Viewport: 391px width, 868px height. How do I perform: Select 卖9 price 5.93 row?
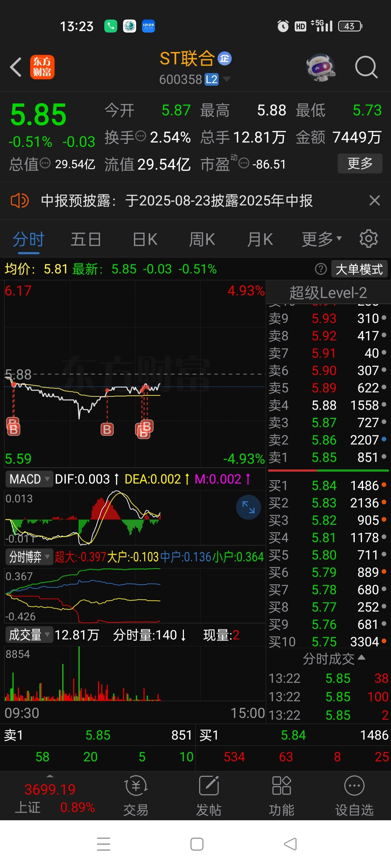[328, 318]
